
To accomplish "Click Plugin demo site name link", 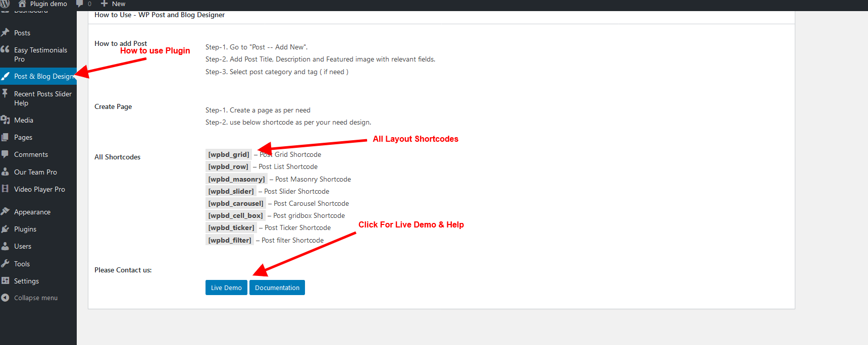I will 48,4.
